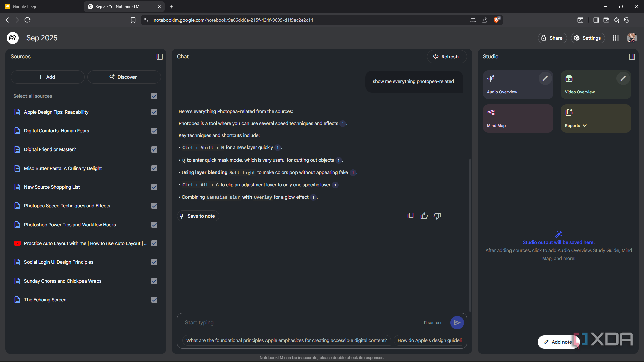Click the browser address bar URL
644x362 pixels.
233,20
